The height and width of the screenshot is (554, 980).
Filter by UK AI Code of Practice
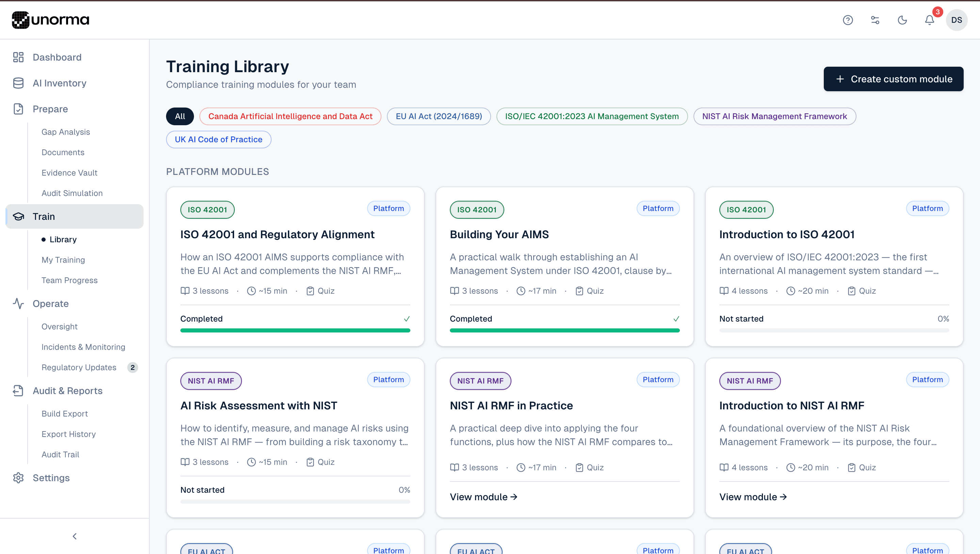click(218, 140)
